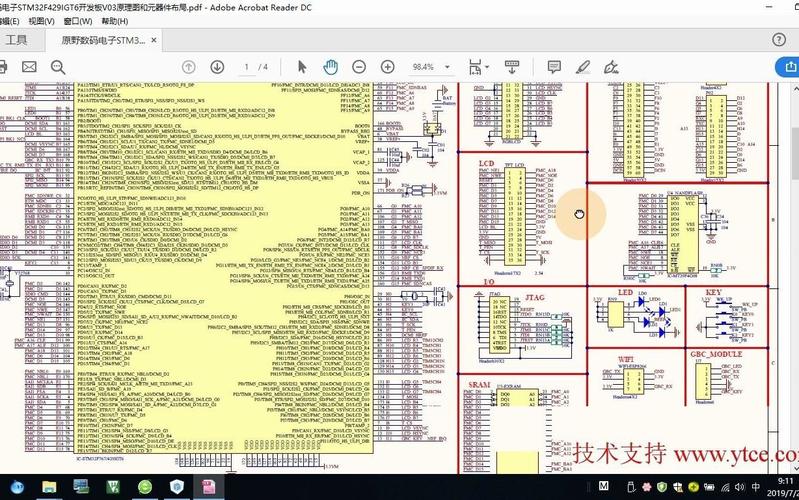
Task: Zoom out with the minus button
Action: (359, 67)
